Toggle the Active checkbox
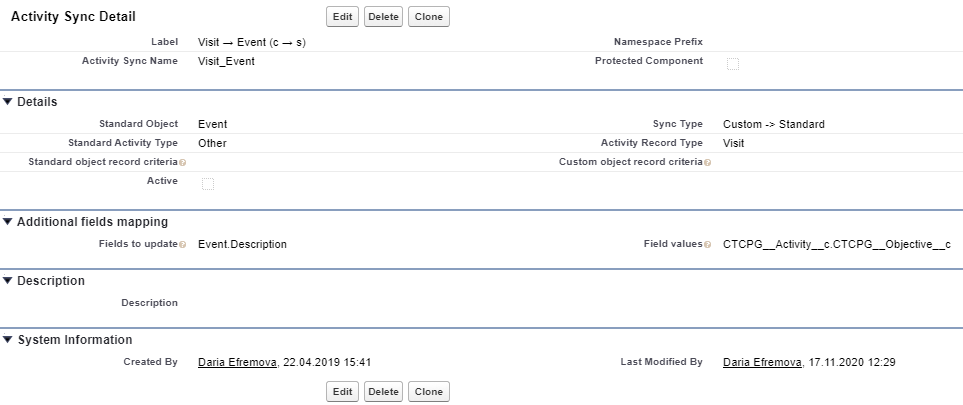Viewport: 963px width, 405px height. click(x=208, y=183)
